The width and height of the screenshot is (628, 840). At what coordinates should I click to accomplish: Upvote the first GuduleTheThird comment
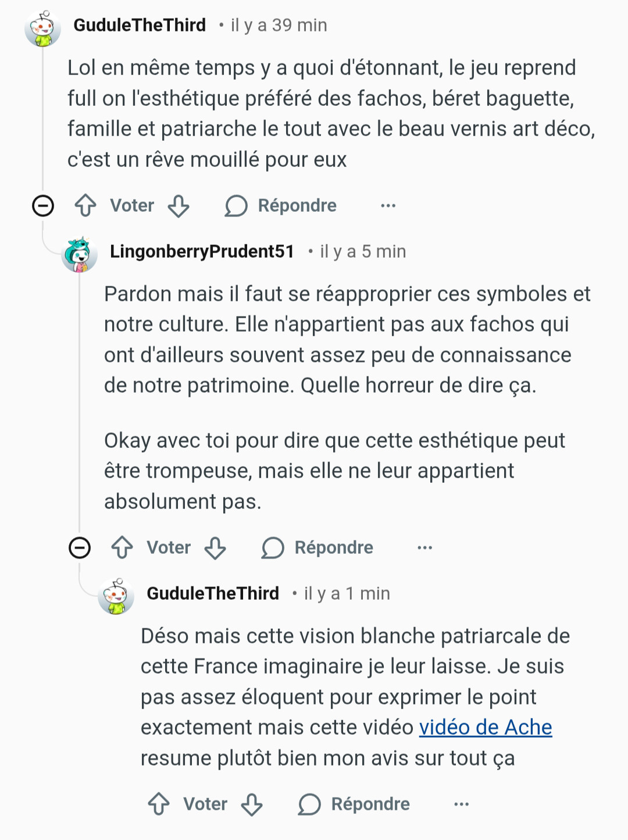point(85,205)
